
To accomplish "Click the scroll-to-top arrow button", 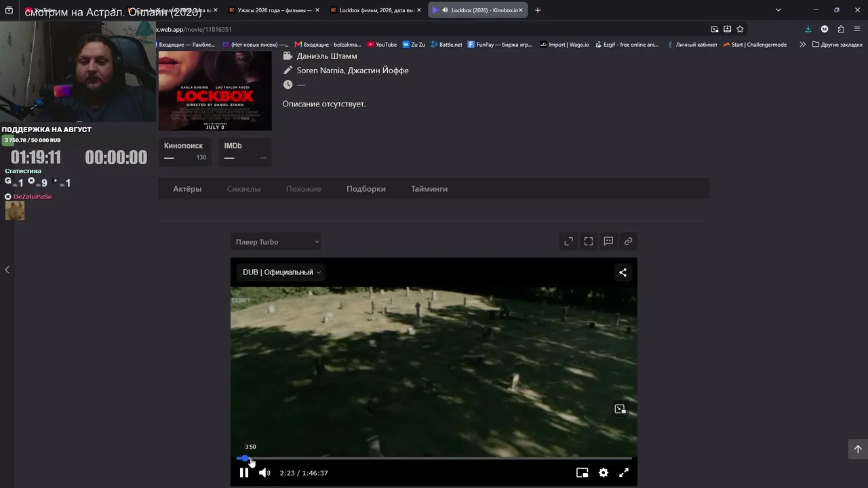I will click(x=858, y=449).
